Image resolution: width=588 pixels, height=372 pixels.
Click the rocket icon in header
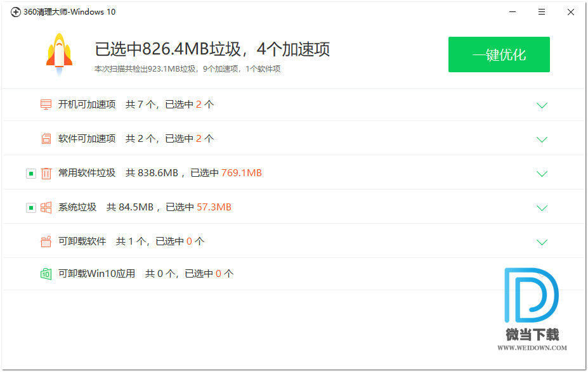click(x=59, y=55)
